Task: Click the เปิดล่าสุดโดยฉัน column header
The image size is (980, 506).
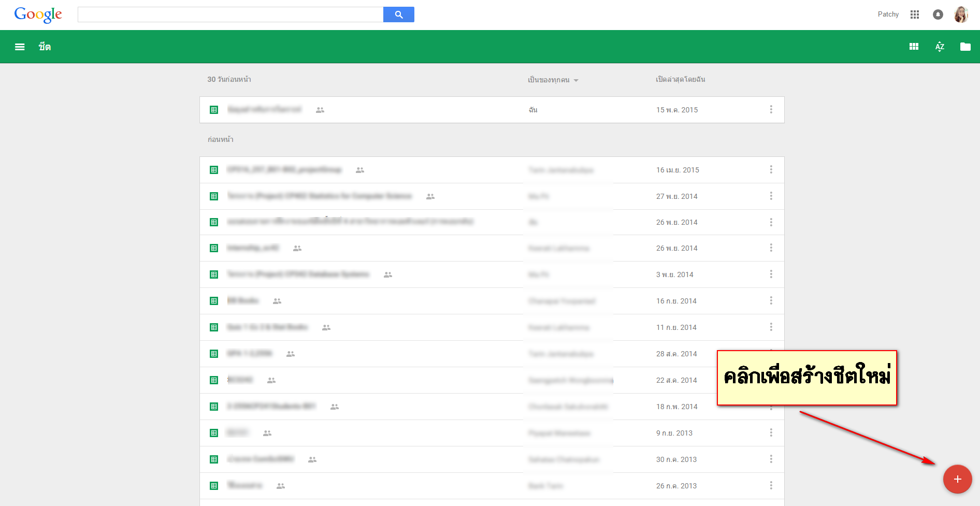Action: [681, 79]
